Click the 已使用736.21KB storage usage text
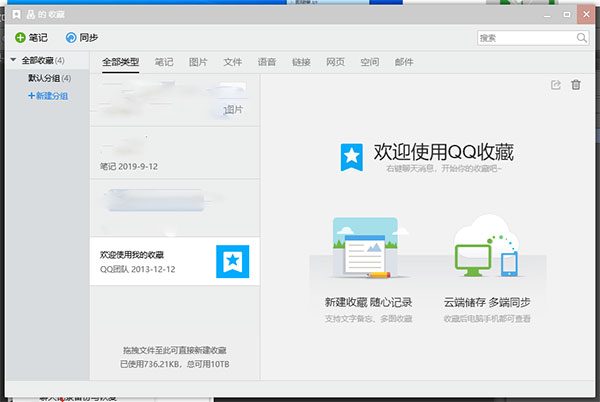The width and height of the screenshot is (600, 402). tap(175, 364)
